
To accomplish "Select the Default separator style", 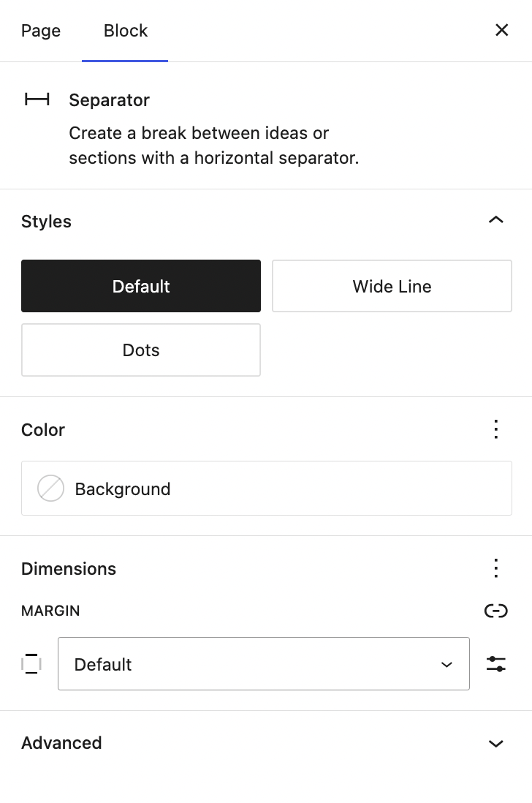I will click(x=141, y=286).
